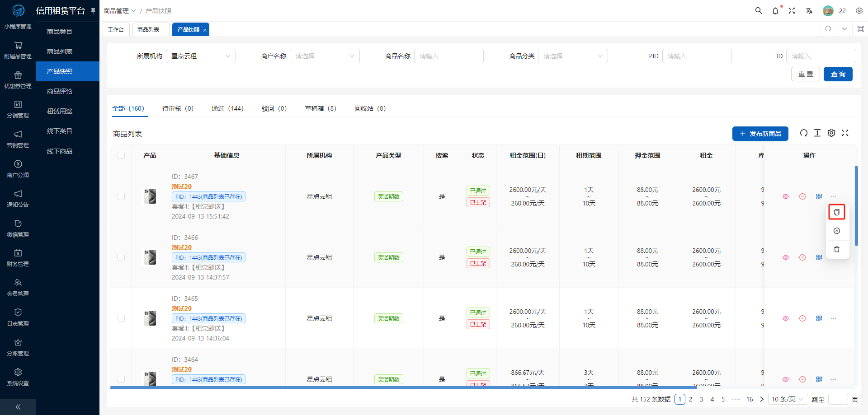Refresh the product list table
This screenshot has height=415, width=868.
(x=803, y=133)
